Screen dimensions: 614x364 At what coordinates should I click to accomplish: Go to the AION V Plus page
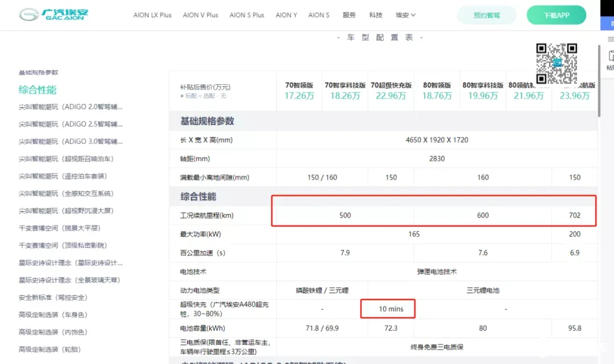(x=201, y=15)
